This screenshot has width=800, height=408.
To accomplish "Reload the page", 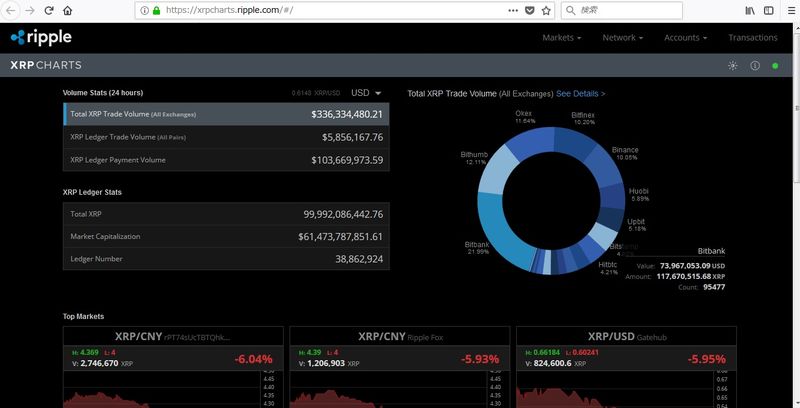I will [48, 10].
